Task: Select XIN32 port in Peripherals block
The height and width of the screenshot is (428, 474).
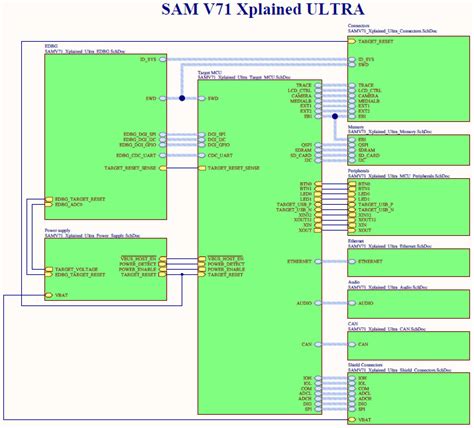Action: (x=352, y=215)
